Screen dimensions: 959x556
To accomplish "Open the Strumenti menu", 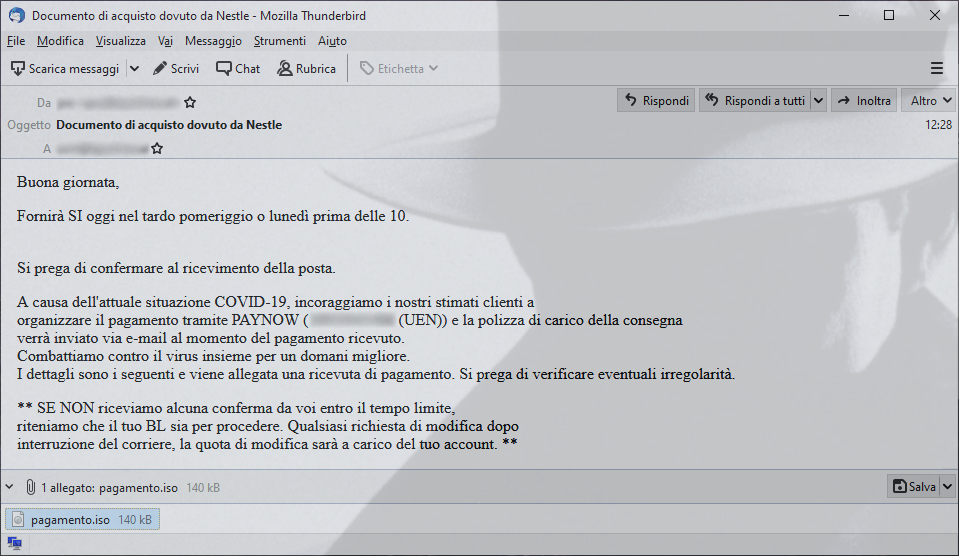I will [280, 41].
